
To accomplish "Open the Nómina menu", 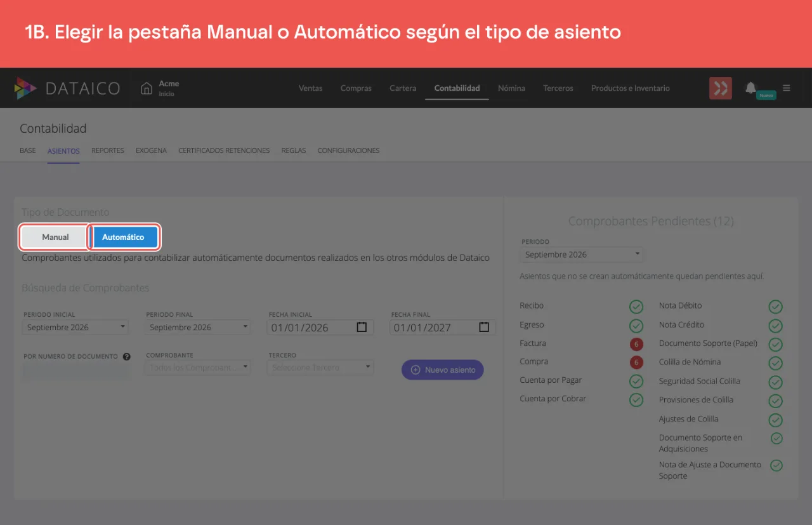I will tap(511, 88).
